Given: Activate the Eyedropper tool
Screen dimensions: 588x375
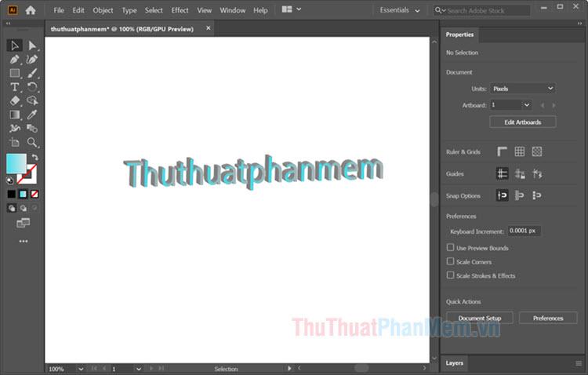Looking at the screenshot, I should (32, 115).
